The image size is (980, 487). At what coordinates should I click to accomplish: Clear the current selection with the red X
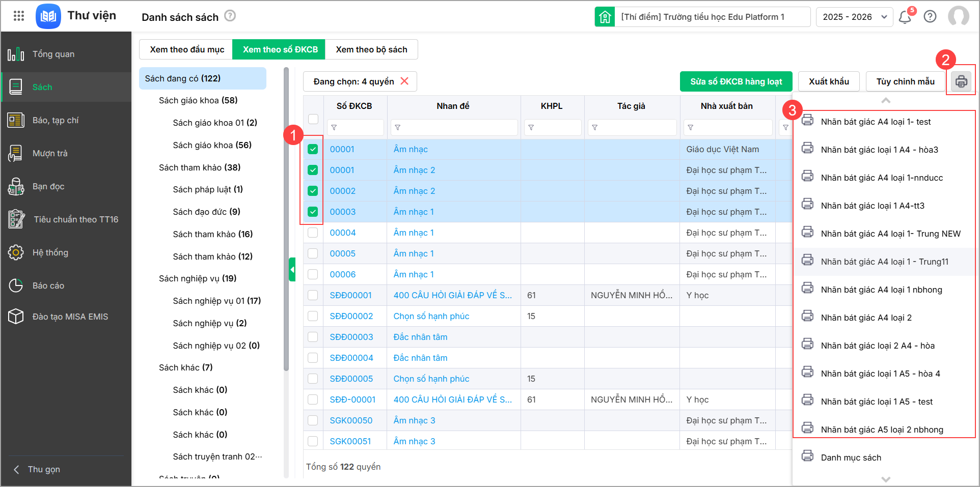404,81
